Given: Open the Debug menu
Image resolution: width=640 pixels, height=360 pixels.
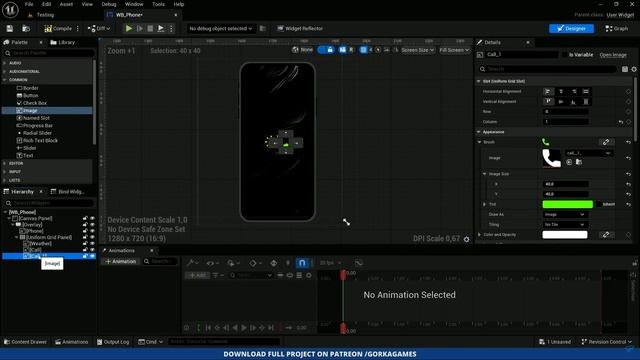Looking at the screenshot, I should [x=109, y=4].
